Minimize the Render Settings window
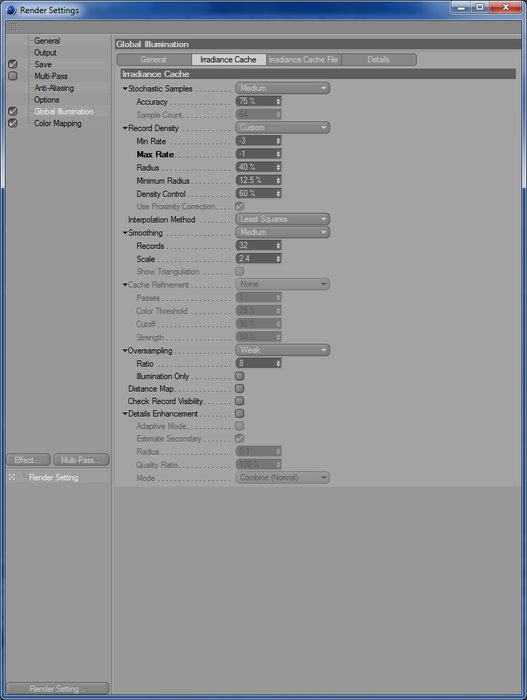The width and height of the screenshot is (527, 700). (461, 7)
